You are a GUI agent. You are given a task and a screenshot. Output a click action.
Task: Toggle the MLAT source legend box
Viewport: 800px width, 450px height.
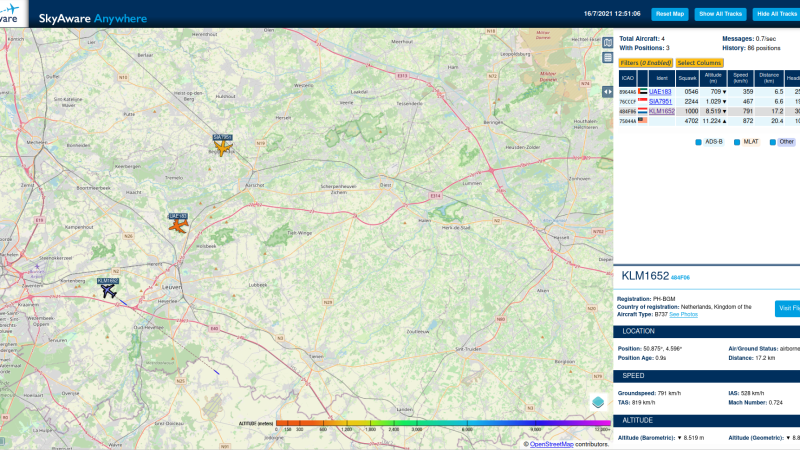[x=737, y=142]
